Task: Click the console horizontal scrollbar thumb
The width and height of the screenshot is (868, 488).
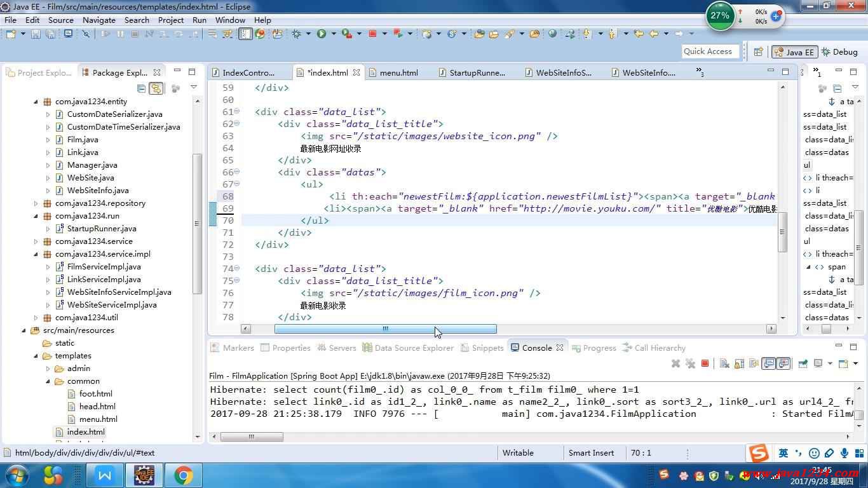Action: click(x=252, y=437)
